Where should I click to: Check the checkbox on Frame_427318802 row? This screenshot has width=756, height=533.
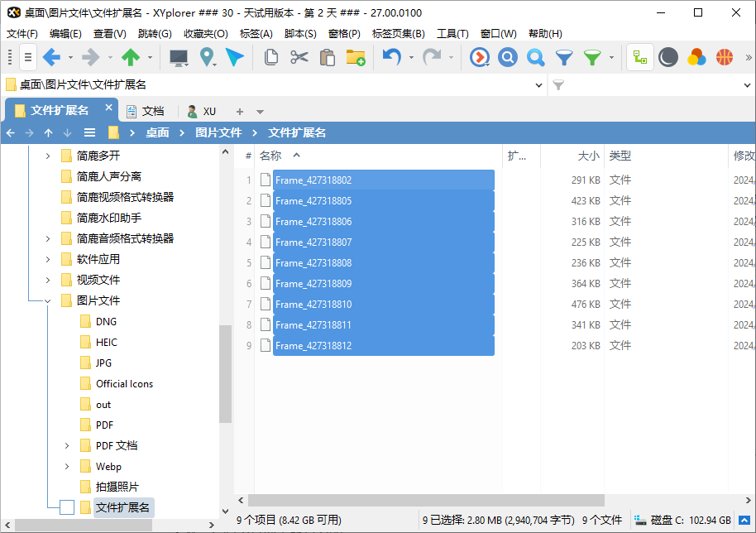[265, 179]
